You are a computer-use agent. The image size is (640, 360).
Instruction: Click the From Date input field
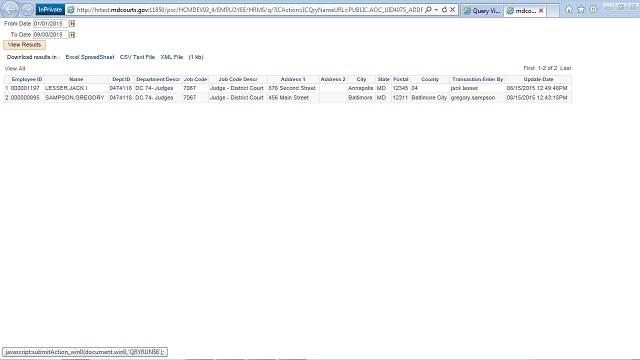click(x=51, y=24)
